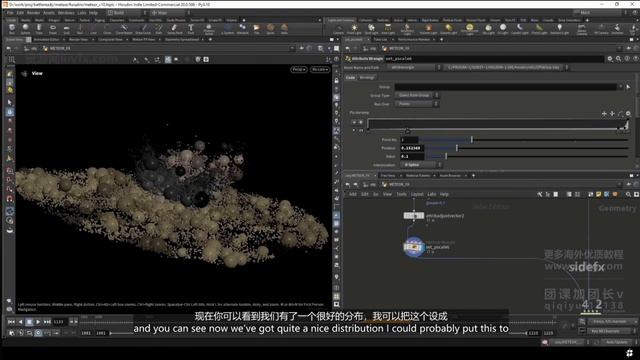640x360 pixels.
Task: Select the Draw Curve shelf tool
Action: pyautogui.click(x=143, y=29)
